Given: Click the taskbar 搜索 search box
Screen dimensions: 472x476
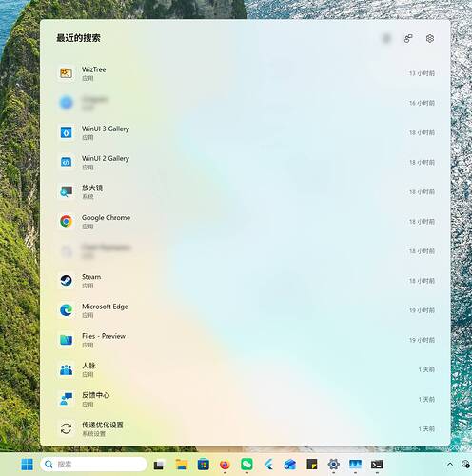Looking at the screenshot, I should pos(94,465).
